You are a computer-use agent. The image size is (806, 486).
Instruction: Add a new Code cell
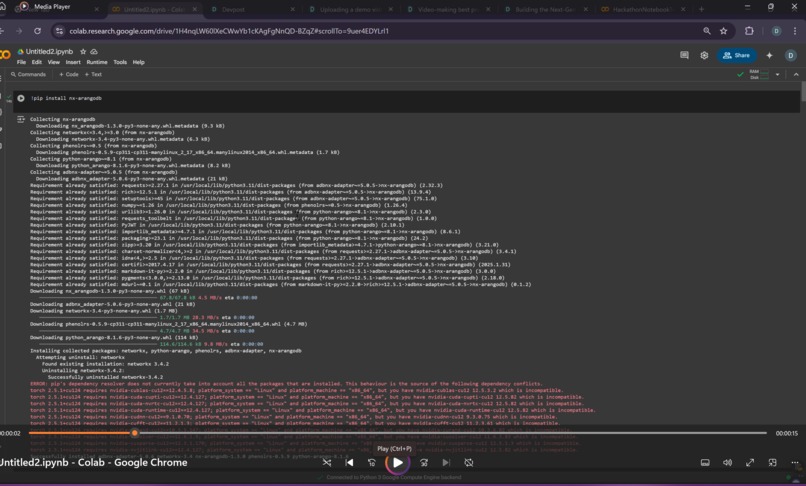(x=69, y=75)
